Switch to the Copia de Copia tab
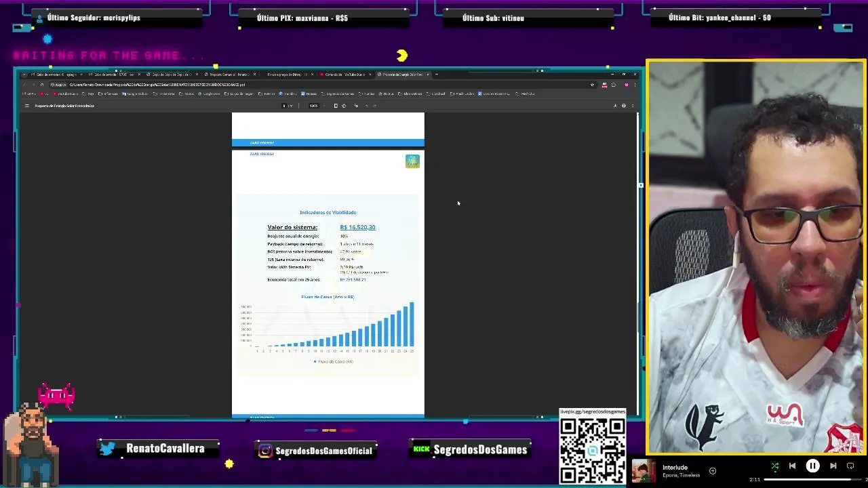The image size is (868, 488). (x=172, y=75)
